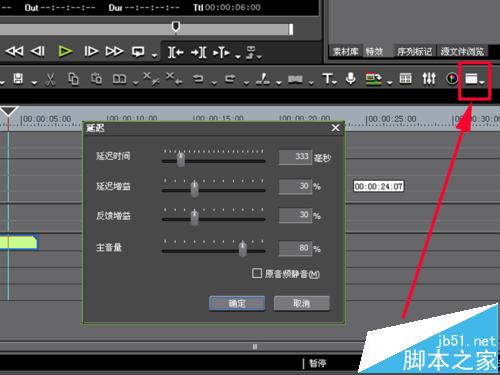Click the ripple delete icon
The image size is (500, 375).
[151, 79]
